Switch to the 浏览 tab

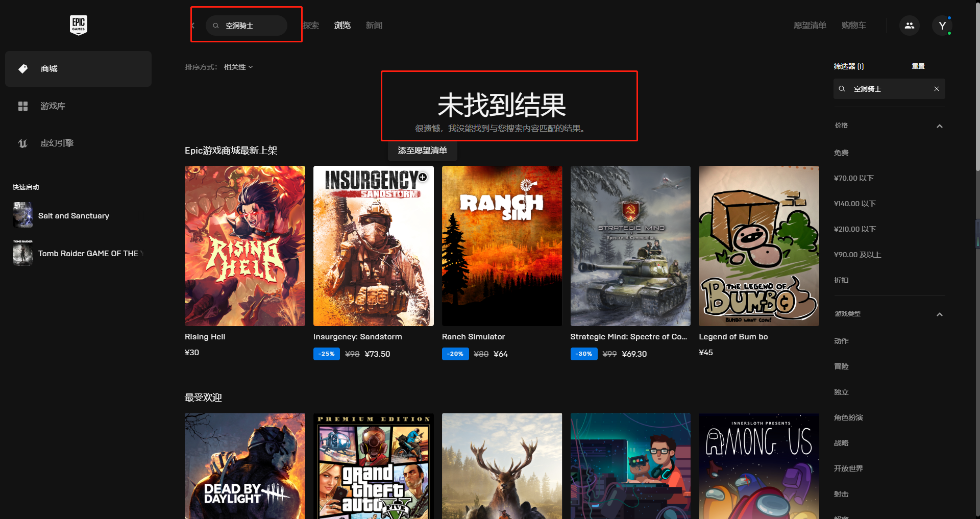[x=342, y=26]
